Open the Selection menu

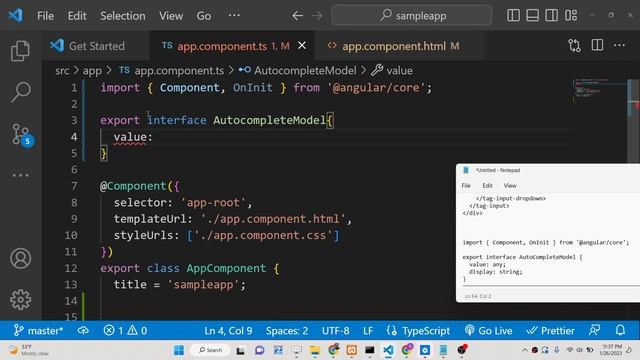(x=122, y=16)
